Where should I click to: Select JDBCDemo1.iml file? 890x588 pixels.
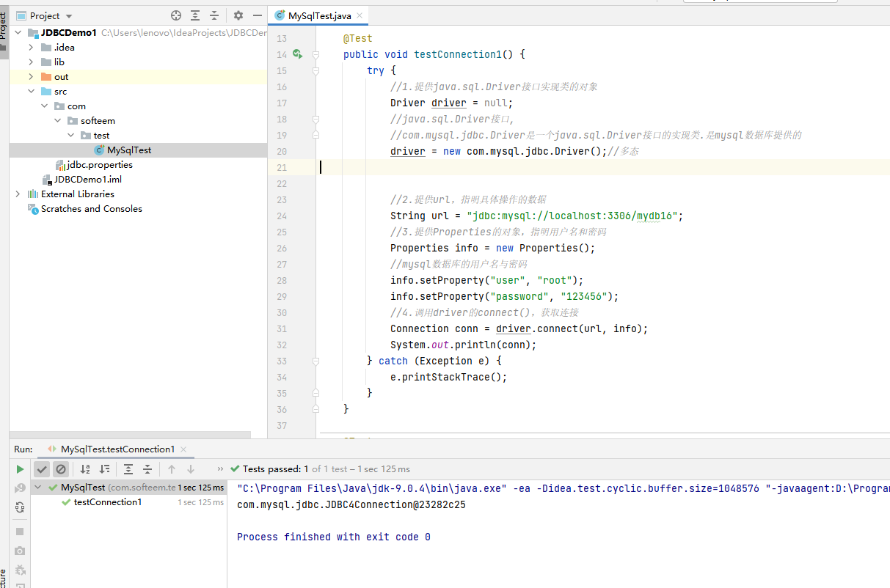pyautogui.click(x=88, y=180)
